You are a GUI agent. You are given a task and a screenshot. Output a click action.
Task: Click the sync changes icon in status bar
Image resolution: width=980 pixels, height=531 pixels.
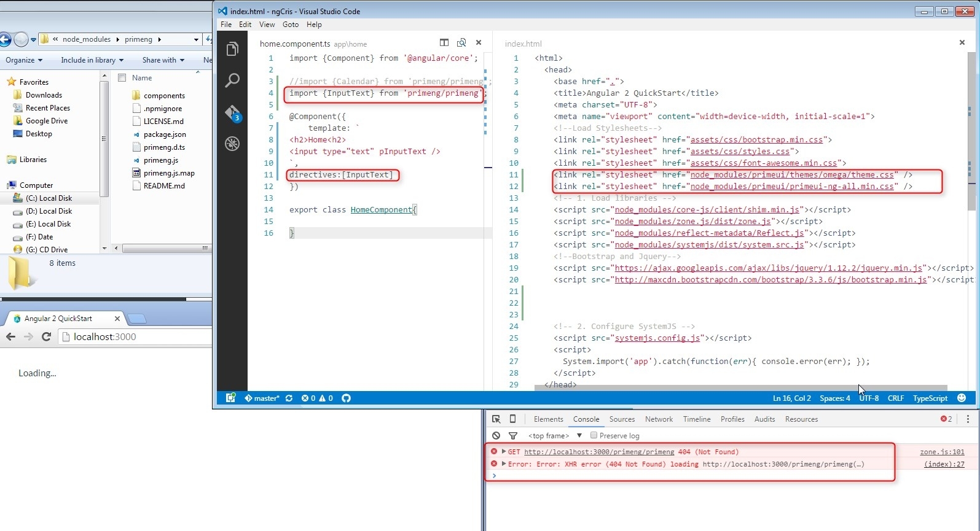pos(289,398)
